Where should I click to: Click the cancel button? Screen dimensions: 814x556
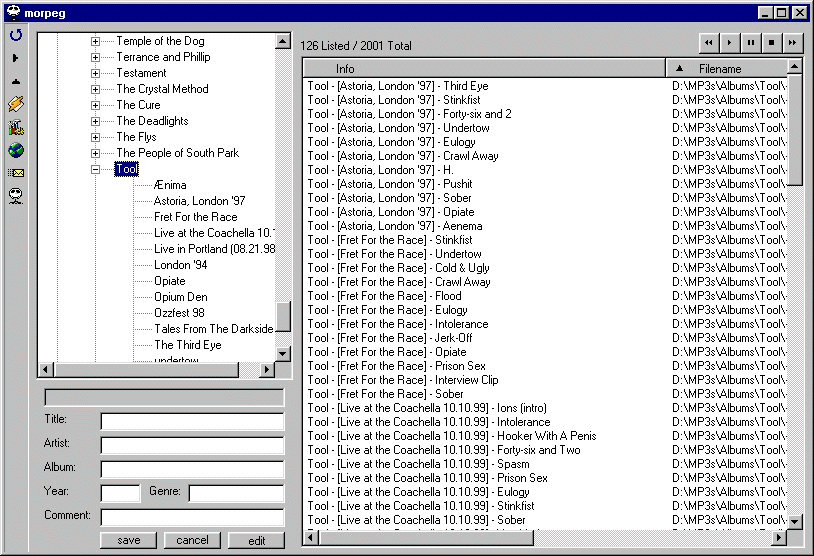[x=192, y=540]
